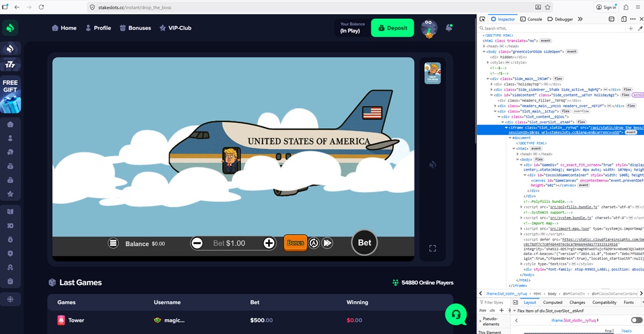Click the game hamburger menu icon
The image size is (644, 334).
(x=113, y=243)
